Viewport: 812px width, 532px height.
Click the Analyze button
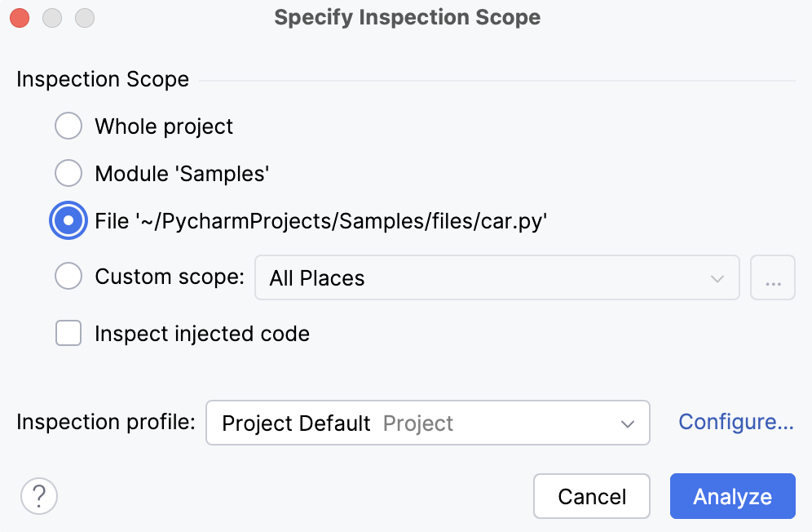[732, 495]
